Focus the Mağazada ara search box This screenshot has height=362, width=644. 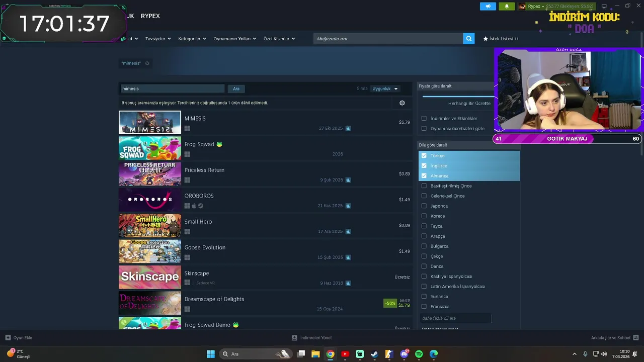(388, 39)
